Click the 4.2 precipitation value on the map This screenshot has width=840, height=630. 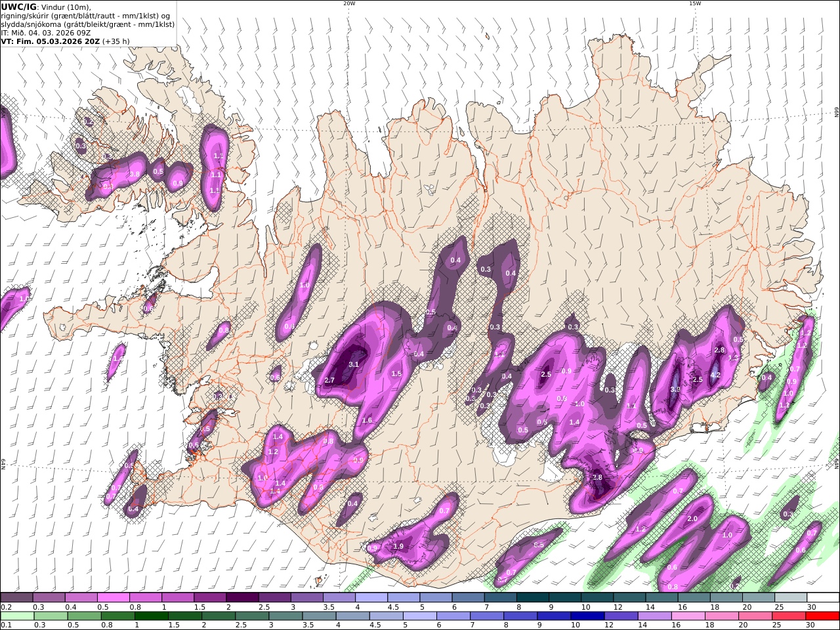pos(716,375)
